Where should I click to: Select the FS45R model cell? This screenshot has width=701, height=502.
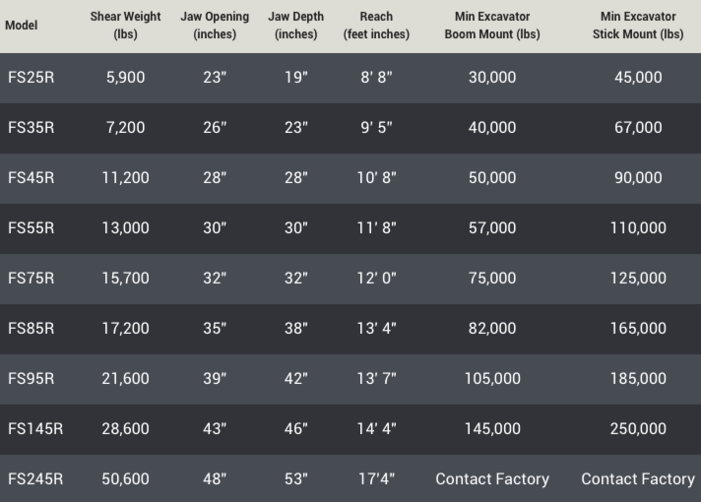[31, 177]
